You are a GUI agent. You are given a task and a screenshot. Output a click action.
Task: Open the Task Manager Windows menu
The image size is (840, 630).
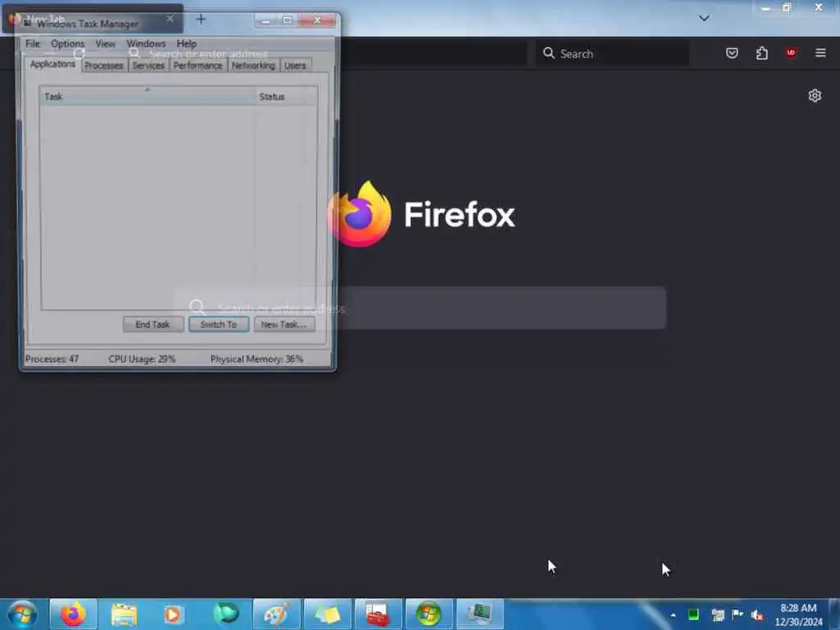point(146,44)
